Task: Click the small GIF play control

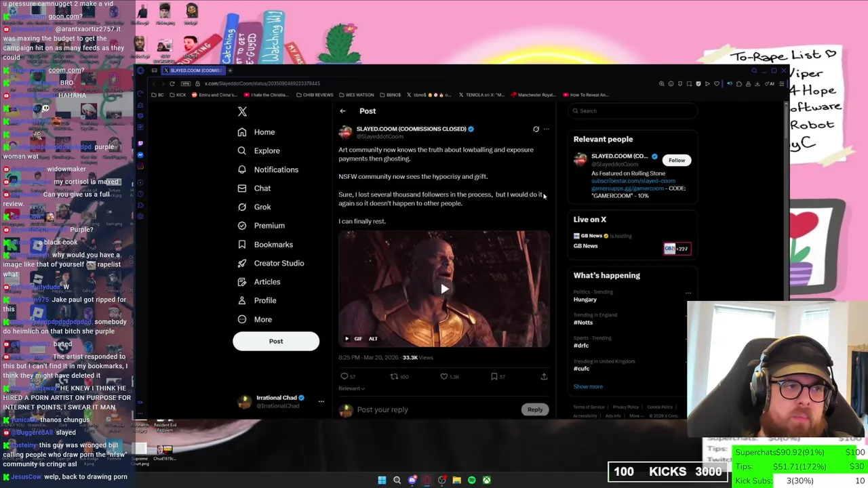Action: [x=347, y=338]
